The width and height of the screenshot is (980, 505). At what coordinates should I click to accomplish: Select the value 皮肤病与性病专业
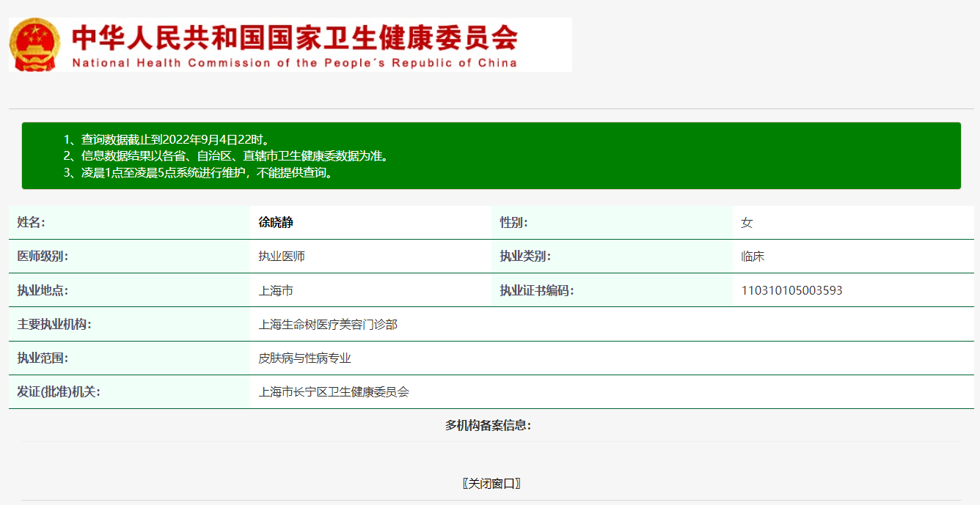click(x=305, y=358)
